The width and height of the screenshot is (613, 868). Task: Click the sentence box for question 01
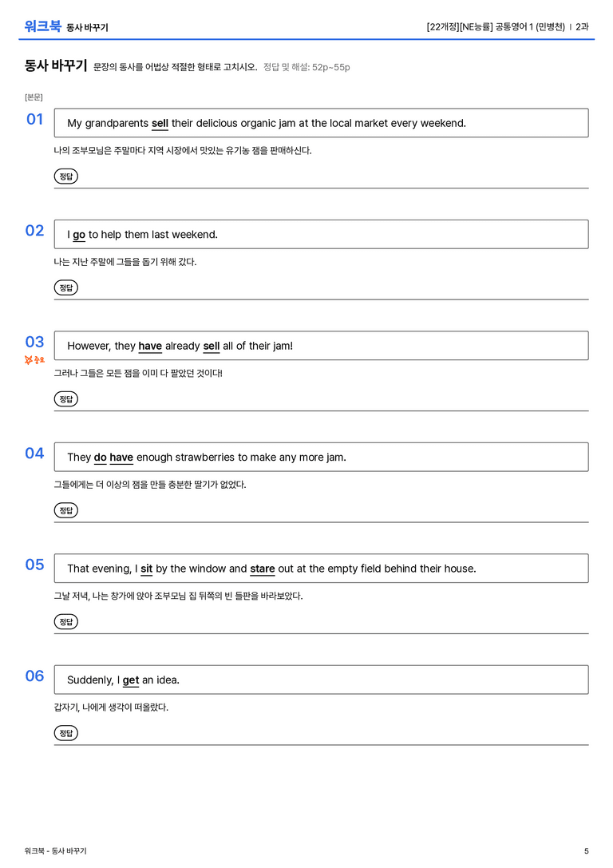tap(321, 123)
